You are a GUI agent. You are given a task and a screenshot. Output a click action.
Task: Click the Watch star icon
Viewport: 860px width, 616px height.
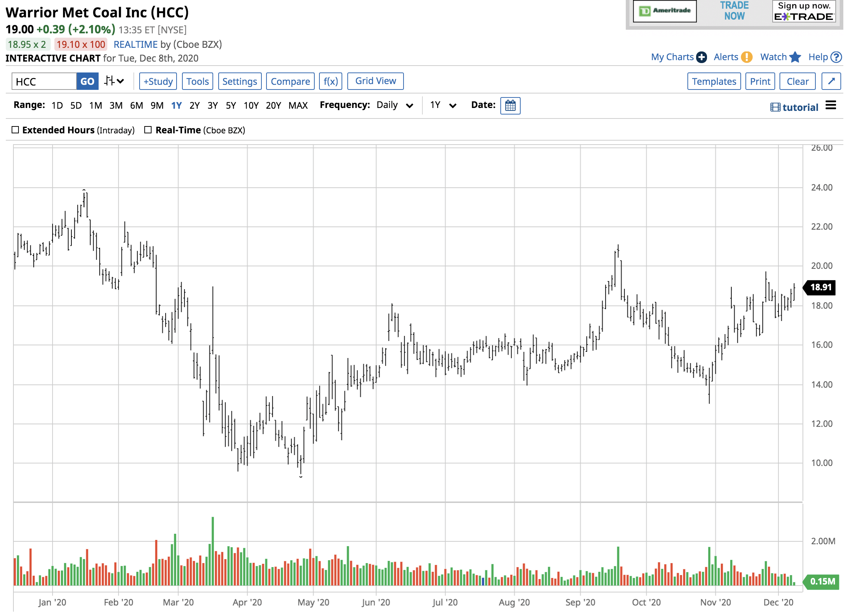point(795,57)
